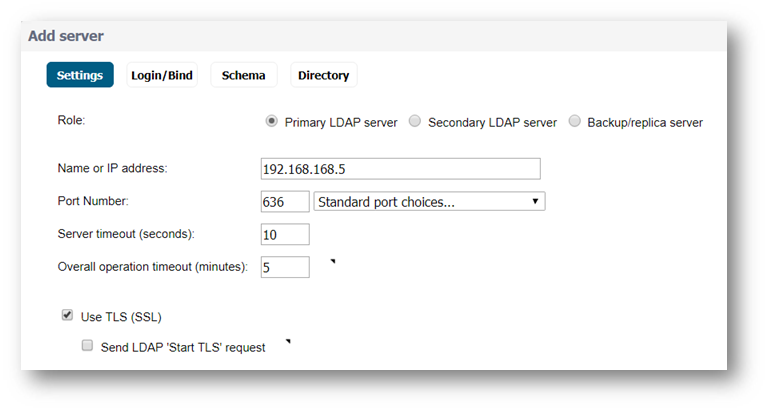Open the Settings tab
Viewport: 769px width, 412px height.
[80, 75]
